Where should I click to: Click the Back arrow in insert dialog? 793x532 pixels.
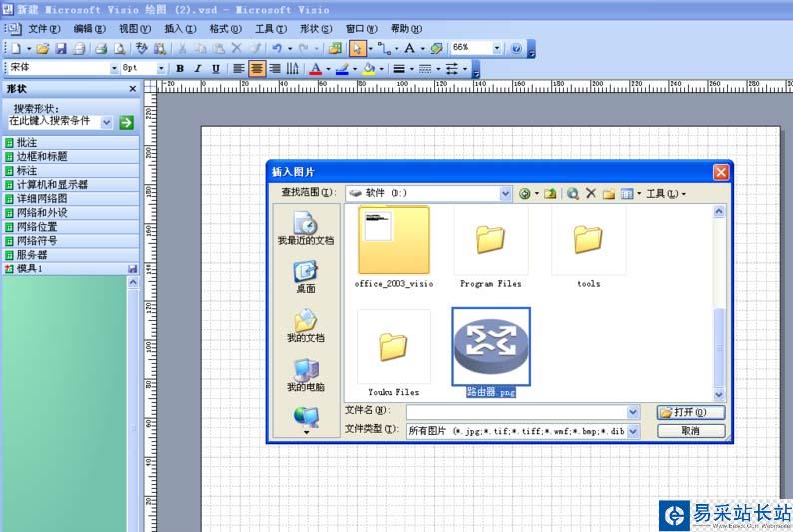(x=525, y=194)
